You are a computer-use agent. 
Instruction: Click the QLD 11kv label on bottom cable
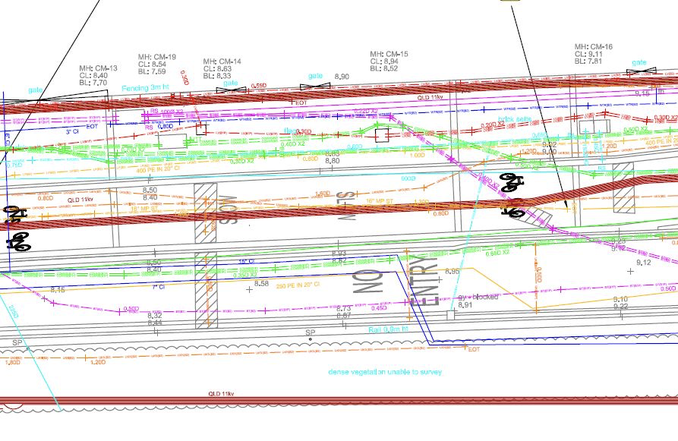tap(223, 395)
